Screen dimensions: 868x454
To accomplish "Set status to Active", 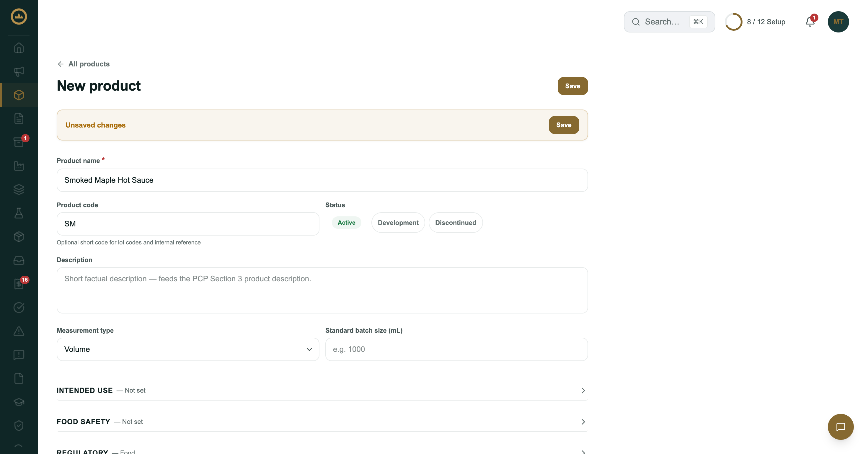I will coord(346,223).
